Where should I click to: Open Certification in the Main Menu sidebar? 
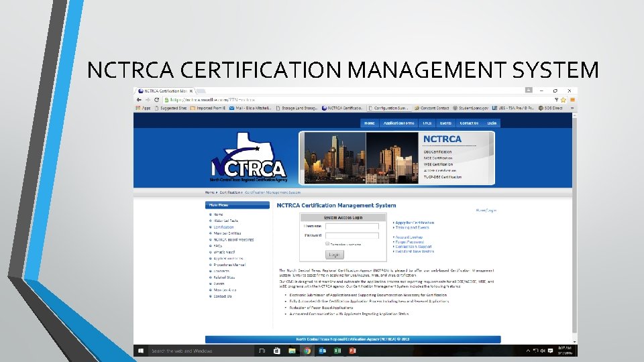(224, 227)
